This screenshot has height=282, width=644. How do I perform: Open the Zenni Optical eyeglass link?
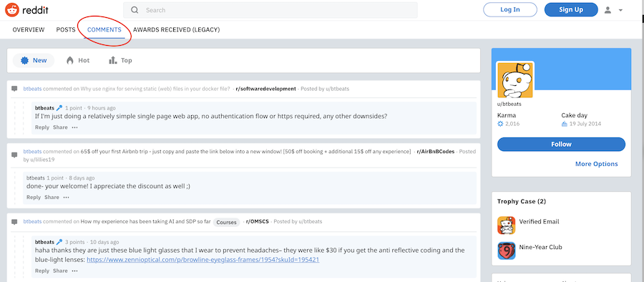(203, 260)
